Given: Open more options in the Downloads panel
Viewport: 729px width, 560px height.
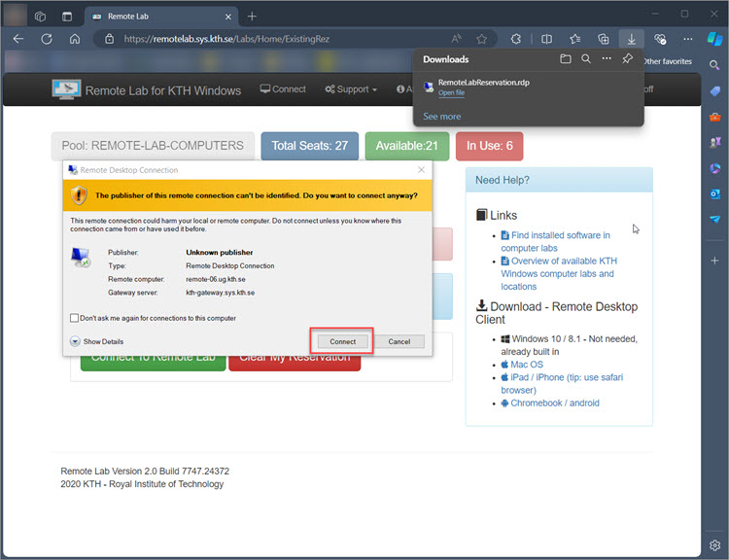Looking at the screenshot, I should [x=607, y=59].
